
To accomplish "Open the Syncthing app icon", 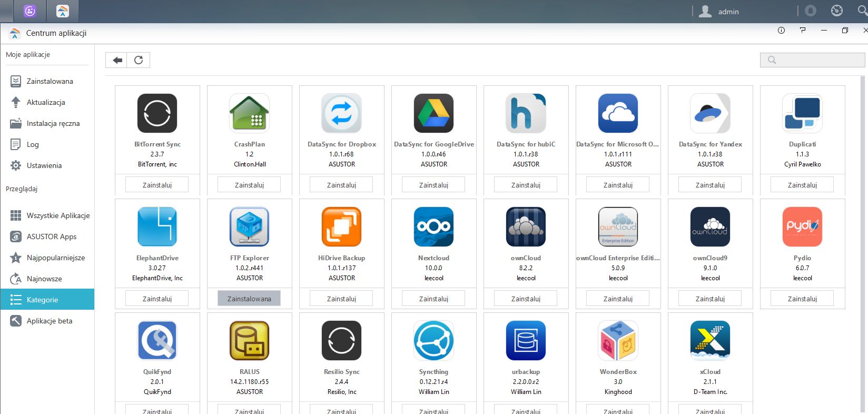I will [433, 341].
